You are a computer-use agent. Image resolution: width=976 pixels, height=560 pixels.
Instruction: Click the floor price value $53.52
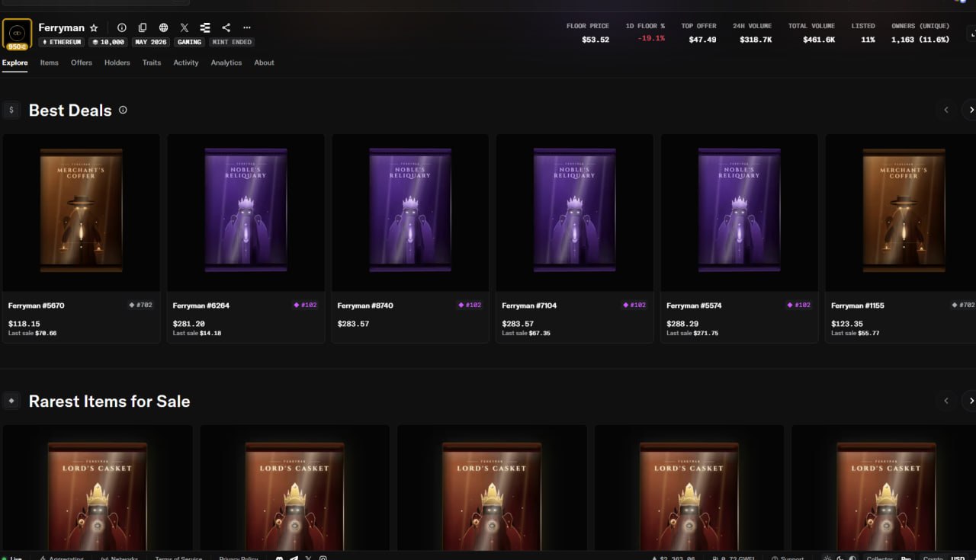[596, 40]
